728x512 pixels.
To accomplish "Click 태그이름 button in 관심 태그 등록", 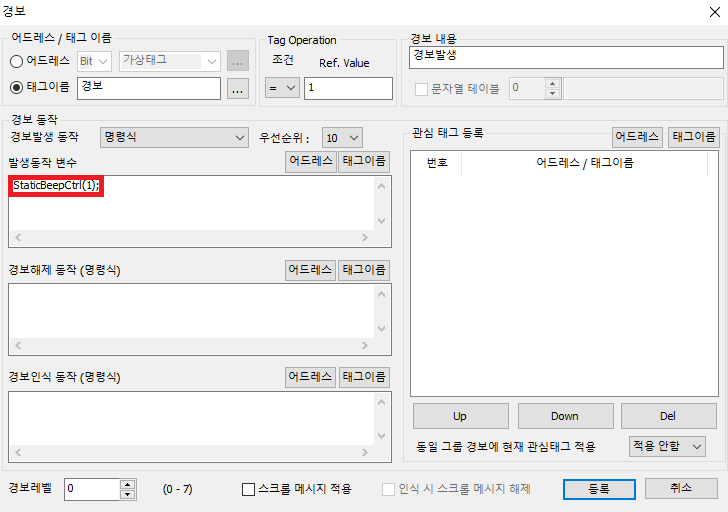I will pos(694,137).
